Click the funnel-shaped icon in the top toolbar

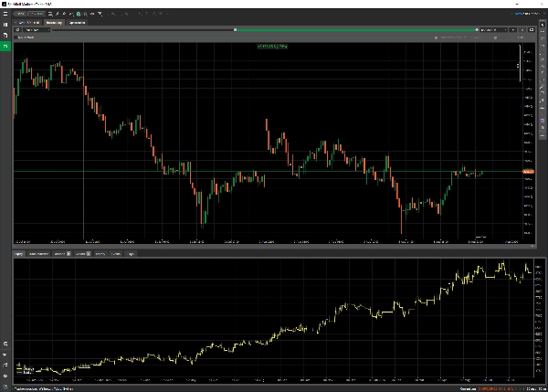[x=100, y=14]
